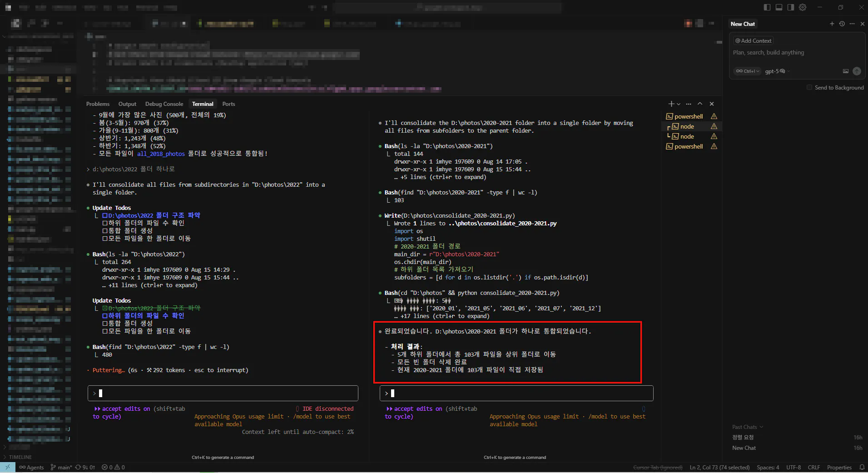Change line ending CRLF
The height and width of the screenshot is (473, 868).
coord(814,467)
